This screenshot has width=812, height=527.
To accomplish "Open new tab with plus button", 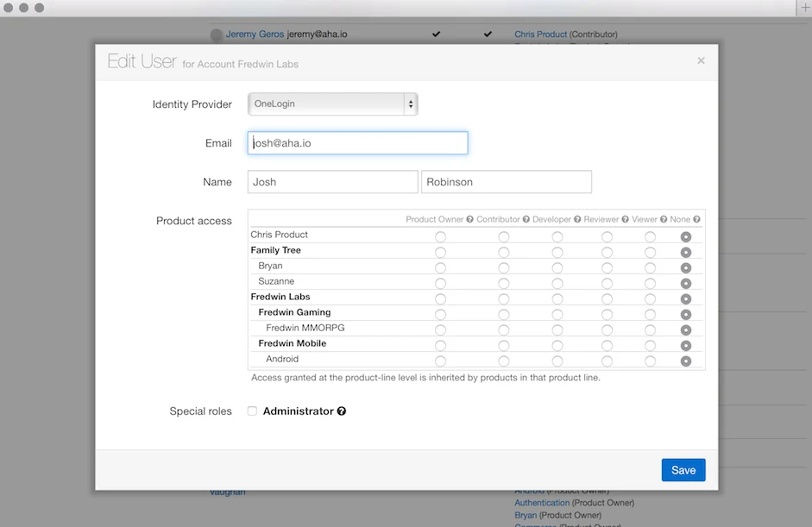I will (805, 7).
